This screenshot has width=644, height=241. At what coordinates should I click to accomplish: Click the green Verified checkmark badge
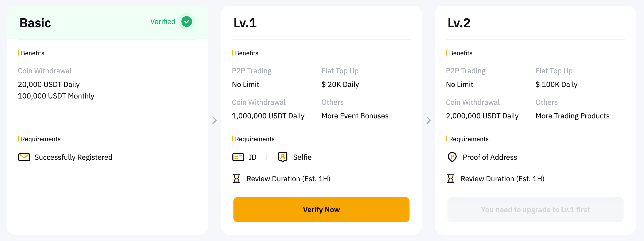187,21
